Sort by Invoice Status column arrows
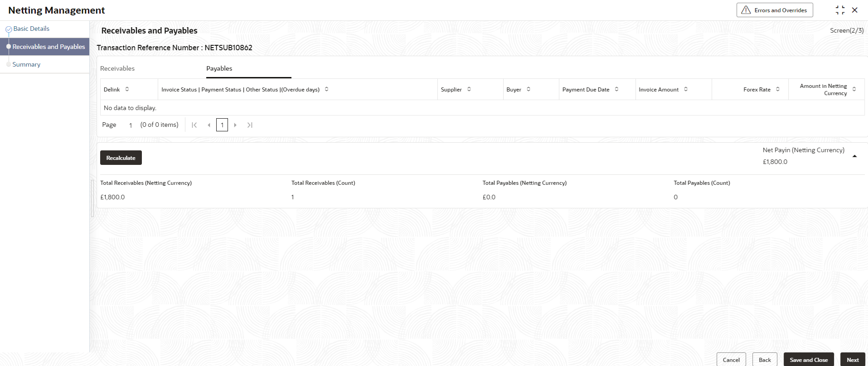This screenshot has height=366, width=868. (326, 89)
